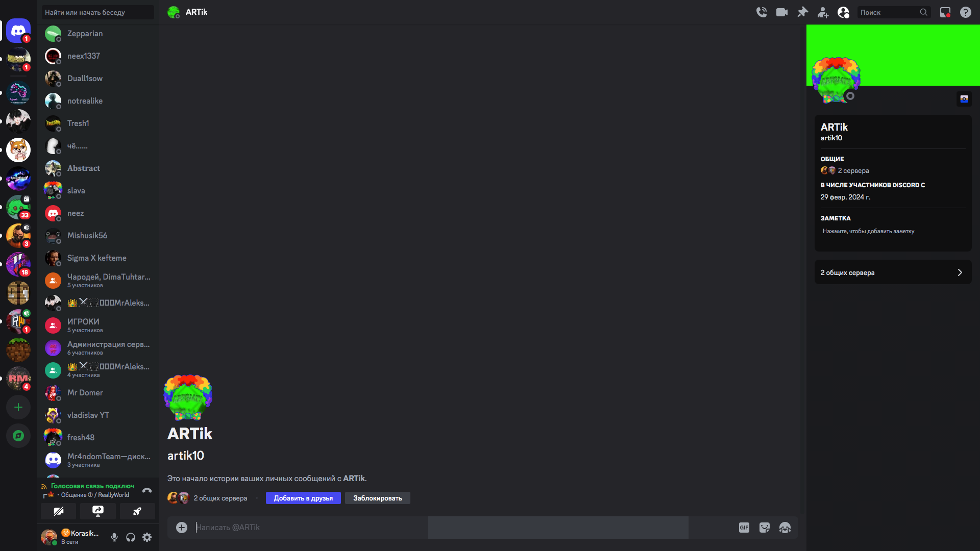The image size is (980, 551).
Task: Click Добавить в друзья button
Action: pos(303,498)
